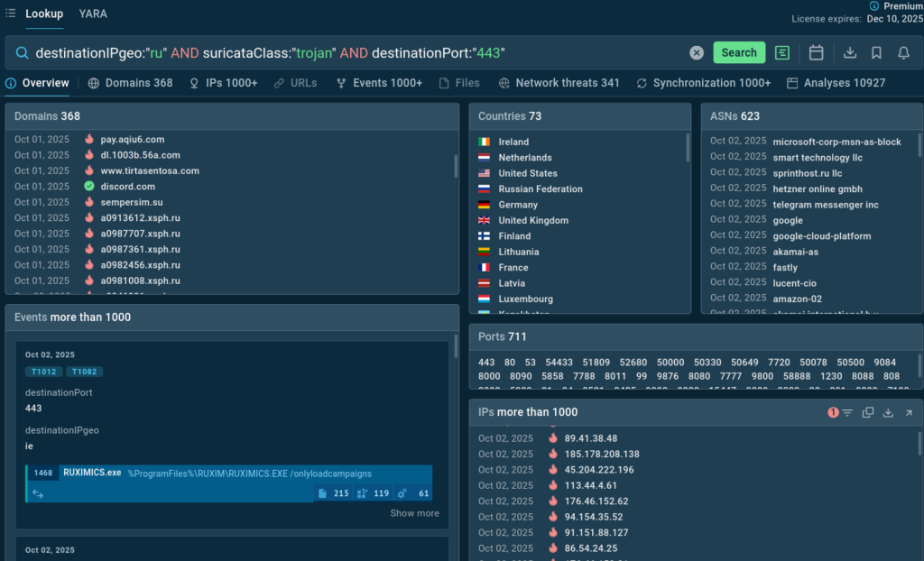This screenshot has width=924, height=561.
Task: Open the discord.com domain entry
Action: (127, 187)
